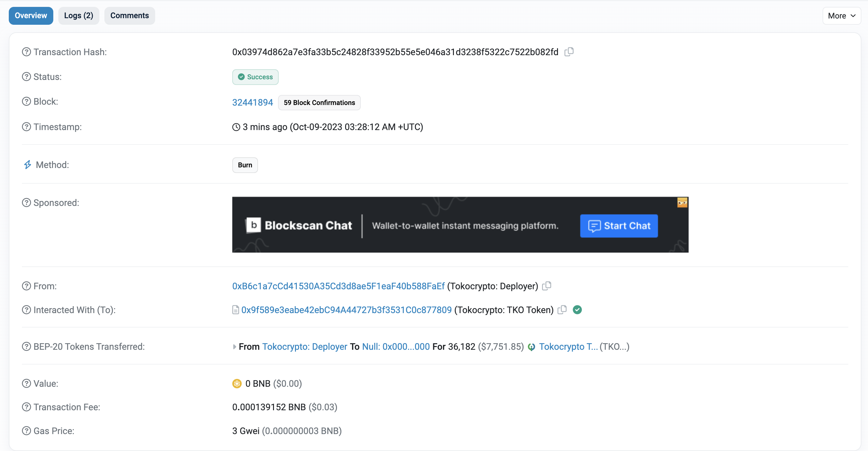Viewport: 868px width, 451px height.
Task: Click the green verified contract checkmark
Action: 577,310
